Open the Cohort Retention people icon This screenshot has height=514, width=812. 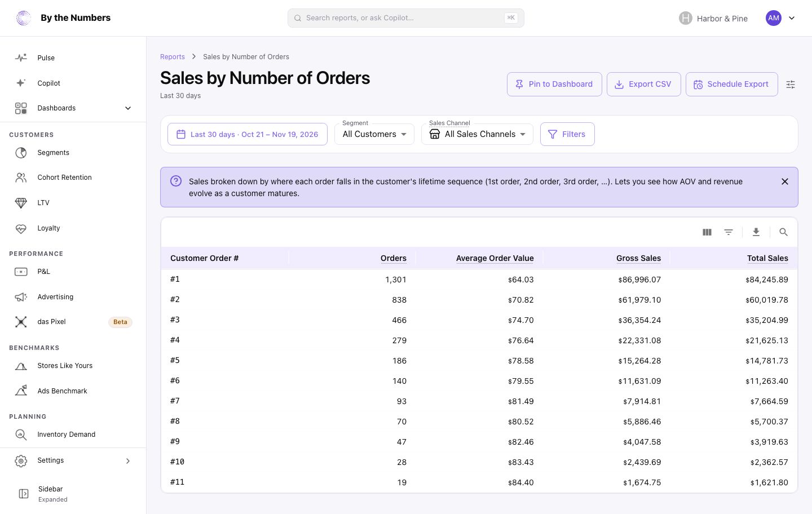point(21,178)
